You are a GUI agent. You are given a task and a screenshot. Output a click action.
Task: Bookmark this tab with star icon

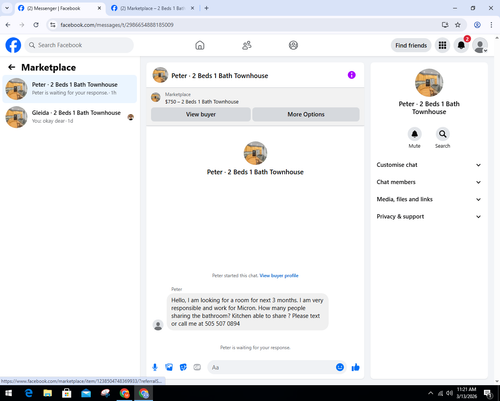point(458,25)
